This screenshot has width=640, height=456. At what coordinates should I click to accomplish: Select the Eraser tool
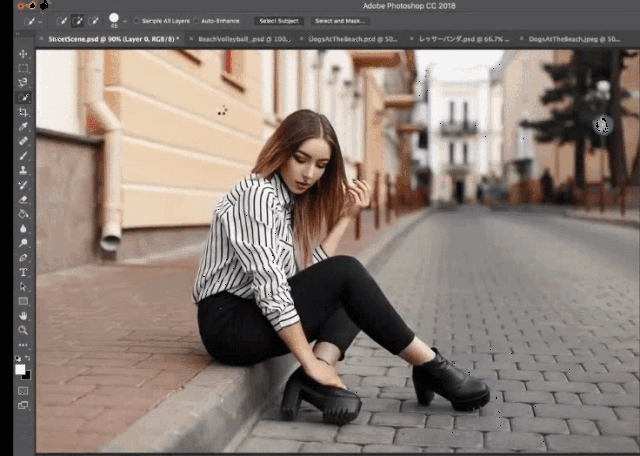coord(23,199)
